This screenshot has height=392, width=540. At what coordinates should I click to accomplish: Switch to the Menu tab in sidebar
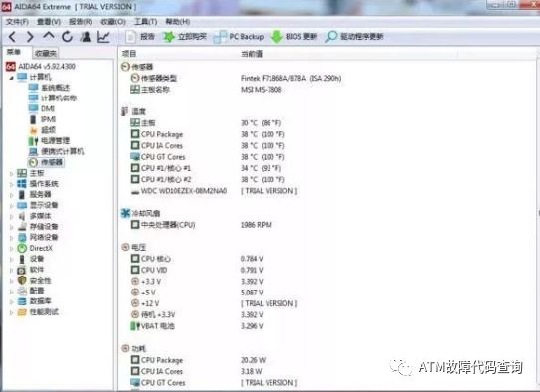click(x=14, y=52)
